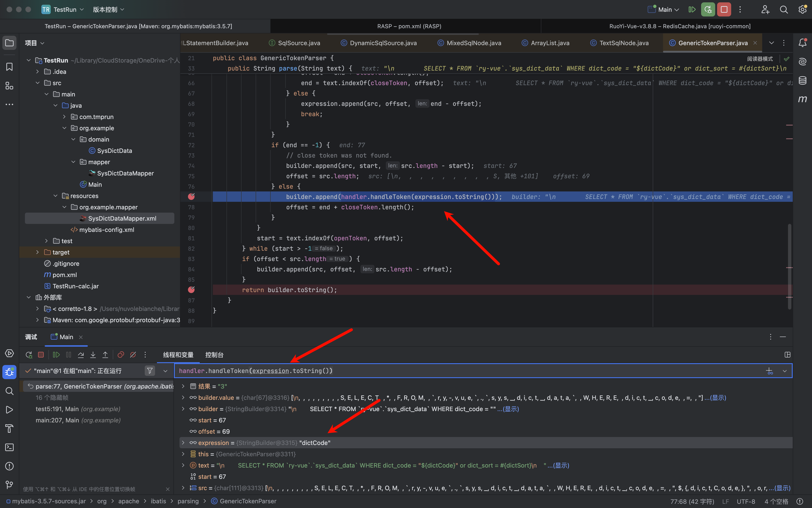
Task: Toggle the thread filter funnel button
Action: pyautogui.click(x=150, y=371)
